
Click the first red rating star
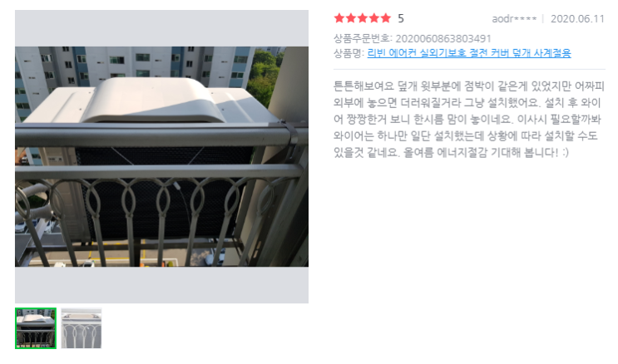[x=339, y=18]
